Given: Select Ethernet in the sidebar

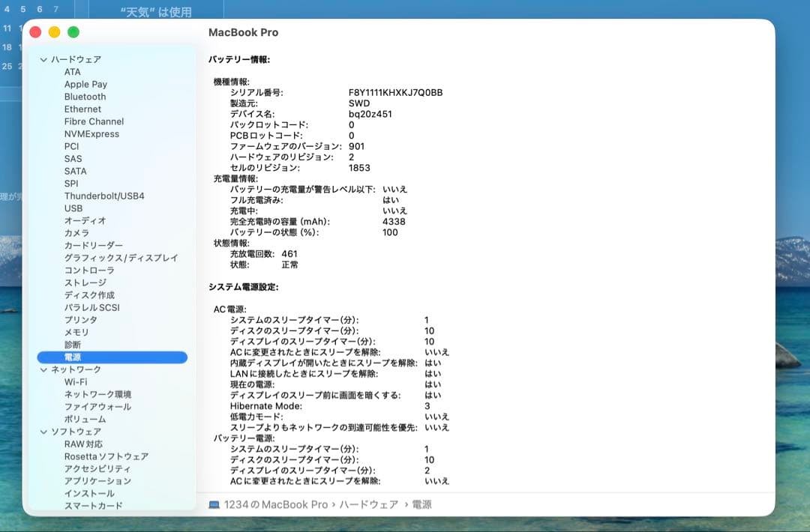Looking at the screenshot, I should point(82,109).
